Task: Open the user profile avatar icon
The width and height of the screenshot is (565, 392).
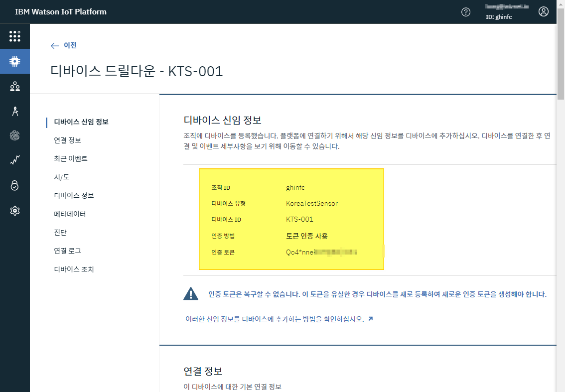Action: point(544,11)
